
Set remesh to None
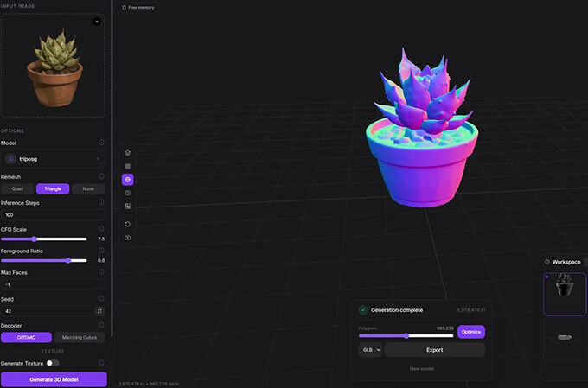coord(88,188)
